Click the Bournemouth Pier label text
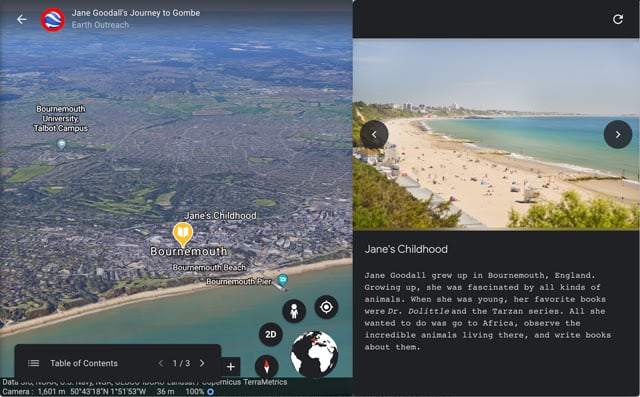 tap(239, 282)
